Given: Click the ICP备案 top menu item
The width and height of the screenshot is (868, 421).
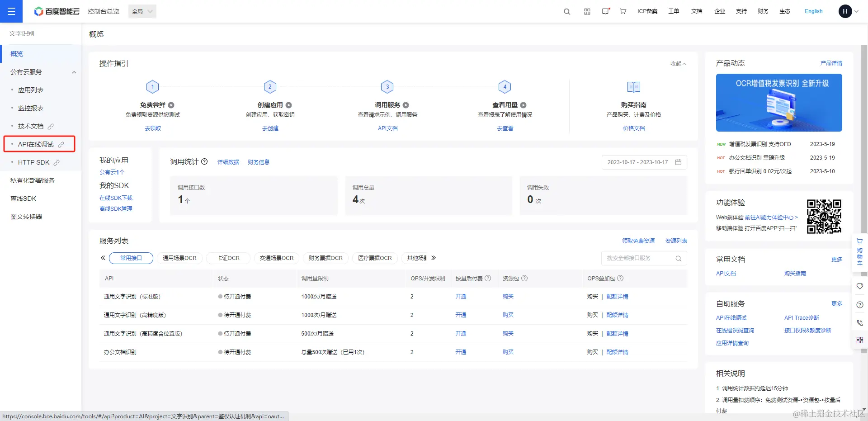Looking at the screenshot, I should point(647,11).
